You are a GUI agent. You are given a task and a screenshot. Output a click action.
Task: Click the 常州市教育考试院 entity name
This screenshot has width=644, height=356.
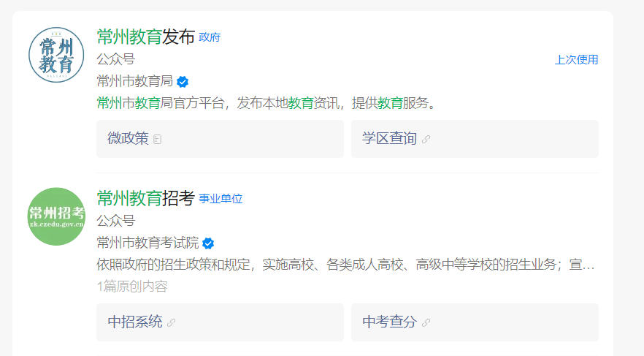coord(147,243)
